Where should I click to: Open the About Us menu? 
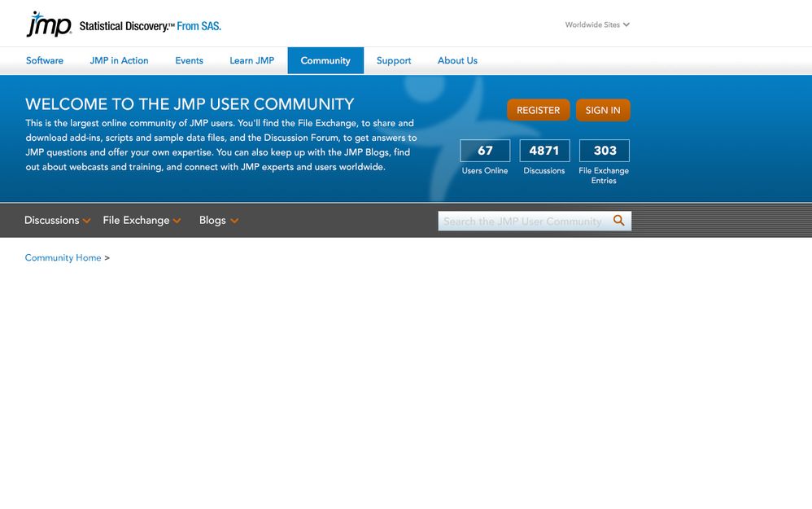[457, 60]
